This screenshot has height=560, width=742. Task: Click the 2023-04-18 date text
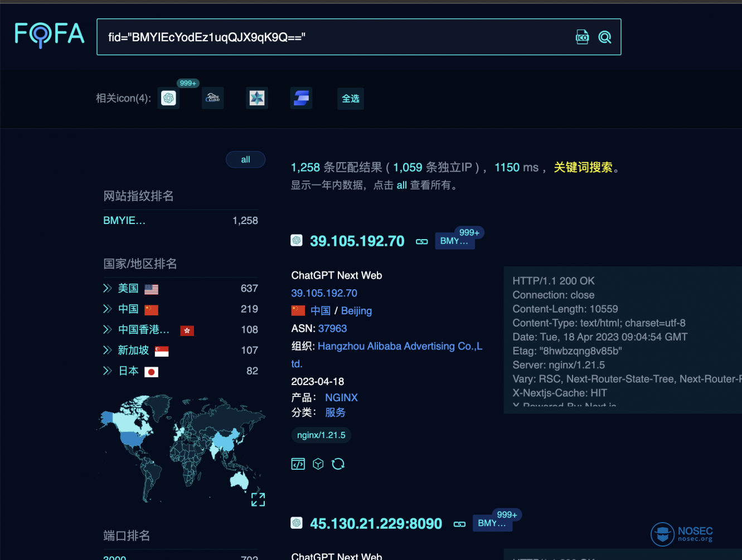click(x=318, y=382)
